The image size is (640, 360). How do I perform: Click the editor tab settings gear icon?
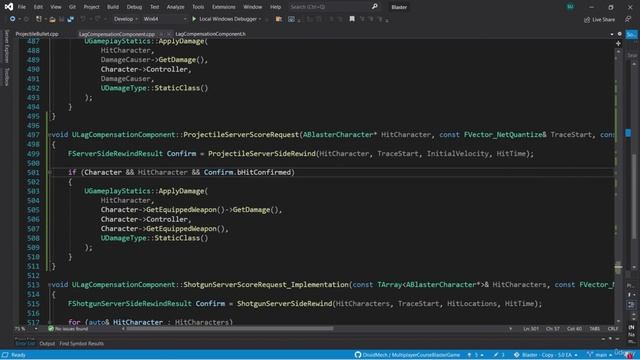[620, 34]
